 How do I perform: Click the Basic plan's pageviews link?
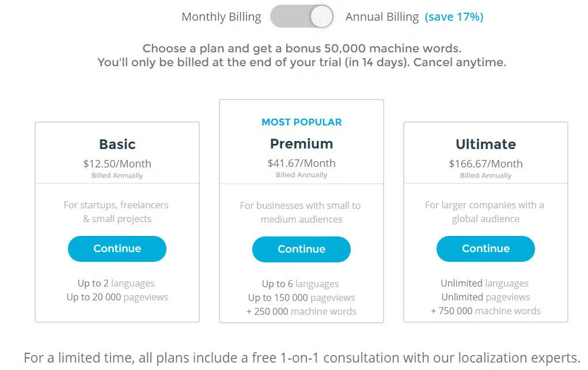tap(145, 297)
